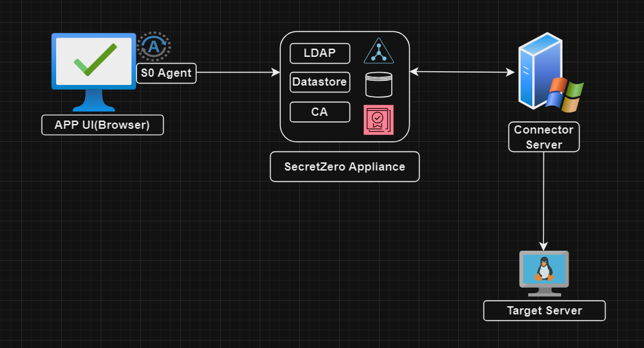Click the S0 Agent circular A icon

pos(153,46)
